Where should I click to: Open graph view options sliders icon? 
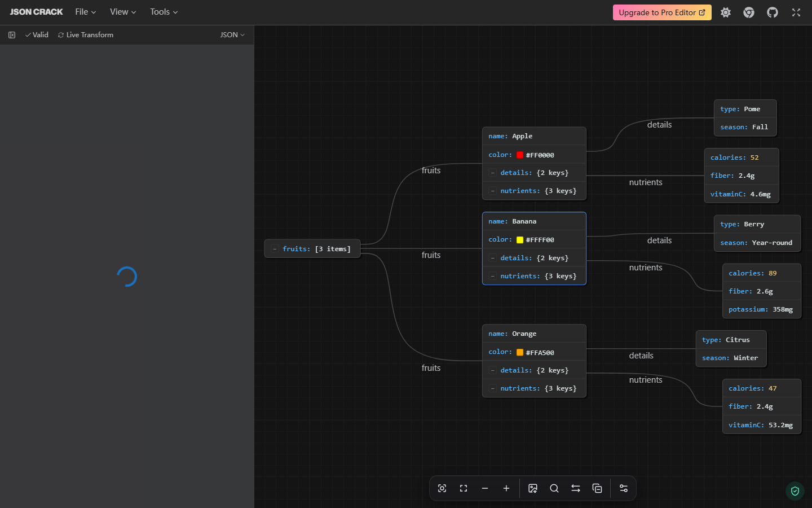click(624, 488)
